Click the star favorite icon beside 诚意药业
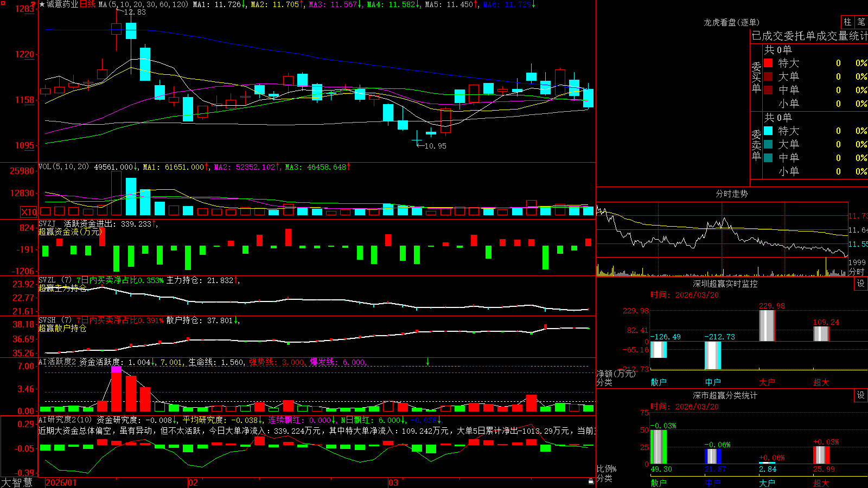This screenshot has height=488, width=868. click(x=42, y=4)
